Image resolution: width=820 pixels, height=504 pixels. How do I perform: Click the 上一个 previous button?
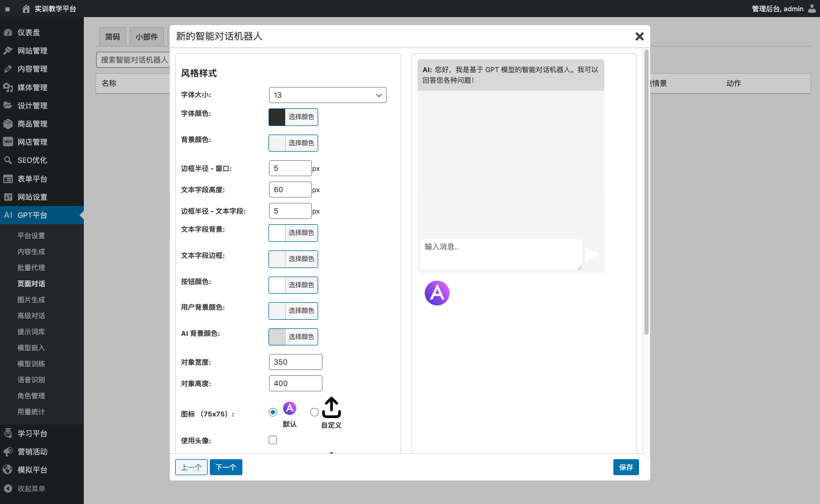point(191,467)
